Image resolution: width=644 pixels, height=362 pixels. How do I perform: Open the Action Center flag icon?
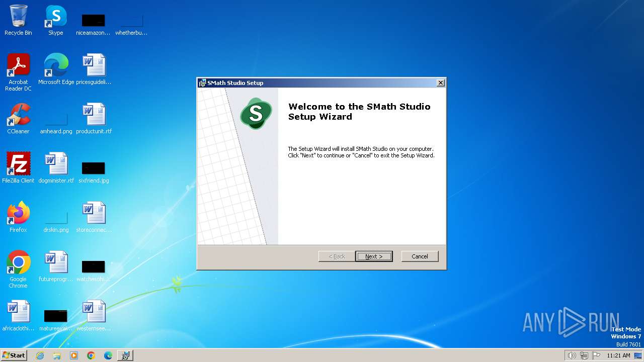click(x=596, y=355)
